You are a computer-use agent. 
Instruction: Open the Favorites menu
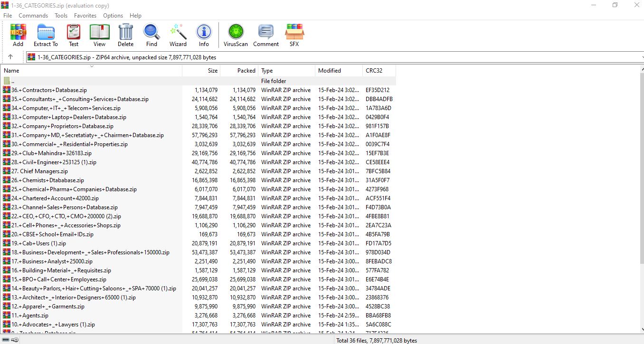(85, 16)
